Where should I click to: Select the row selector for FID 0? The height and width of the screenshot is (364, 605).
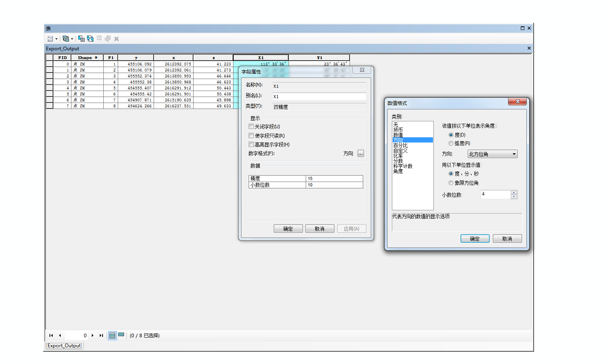point(49,64)
